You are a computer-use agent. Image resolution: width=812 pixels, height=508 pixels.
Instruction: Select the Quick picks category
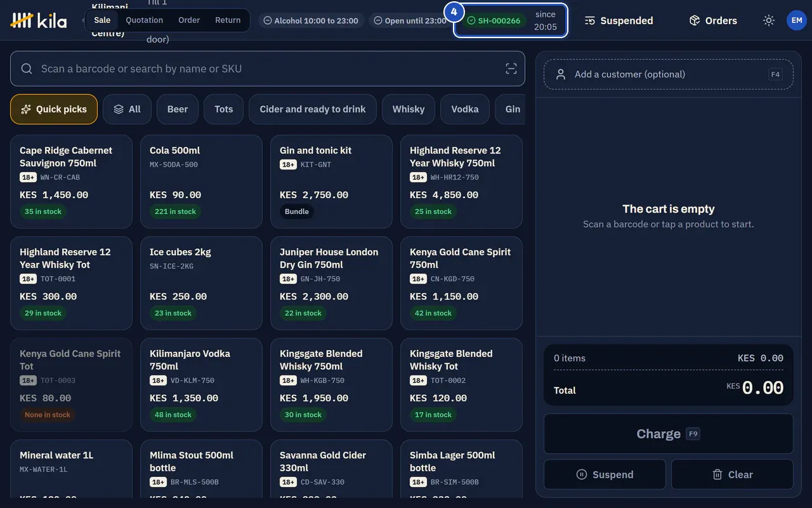pos(54,109)
